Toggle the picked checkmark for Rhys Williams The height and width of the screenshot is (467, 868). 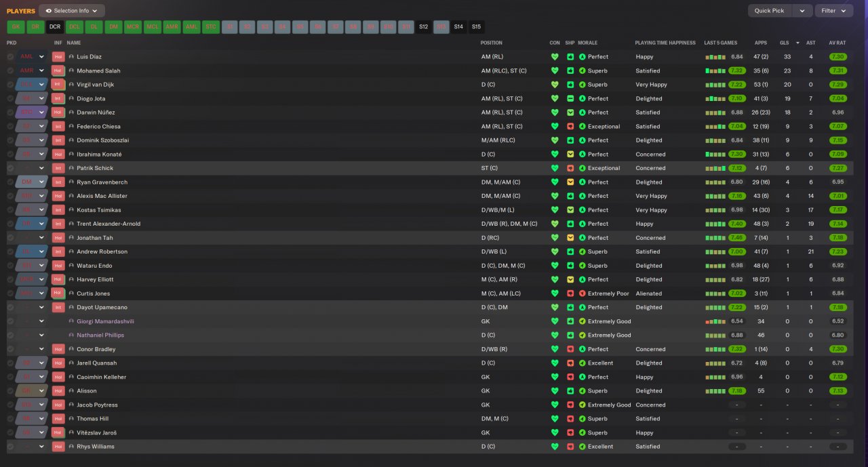tap(10, 447)
